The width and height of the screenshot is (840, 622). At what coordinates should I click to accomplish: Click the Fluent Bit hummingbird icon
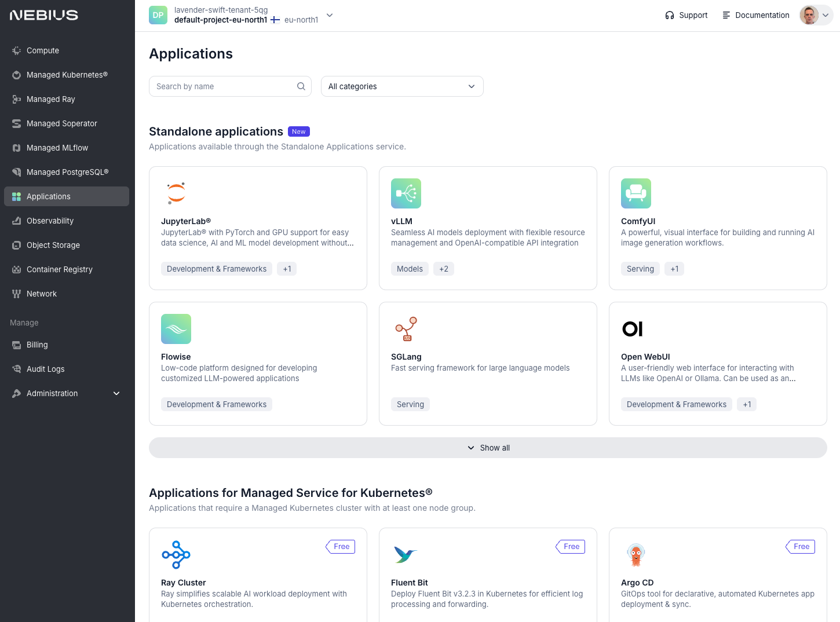(x=406, y=555)
